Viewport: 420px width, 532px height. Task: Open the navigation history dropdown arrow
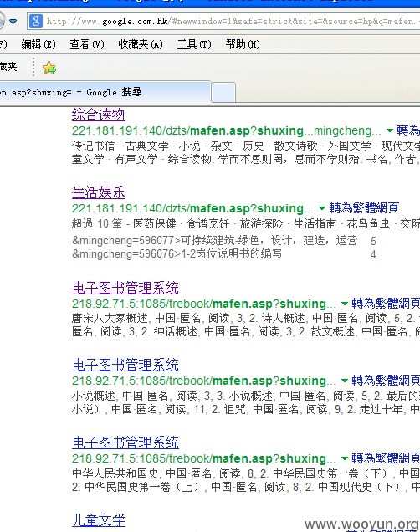click(x=13, y=22)
